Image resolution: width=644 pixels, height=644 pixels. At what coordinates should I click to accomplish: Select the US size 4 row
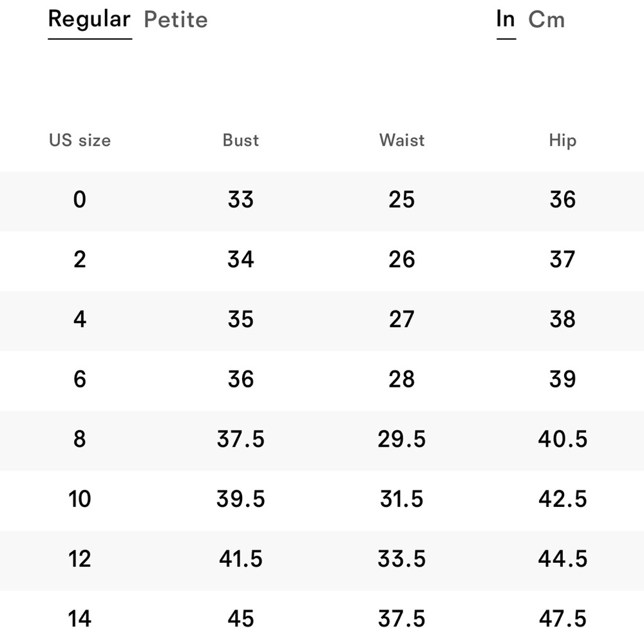click(80, 320)
